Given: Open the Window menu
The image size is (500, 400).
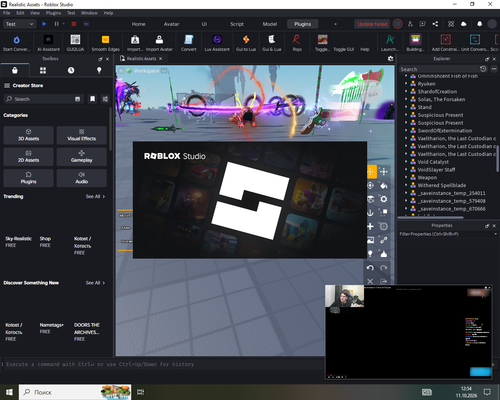Looking at the screenshot, I should (x=89, y=13).
